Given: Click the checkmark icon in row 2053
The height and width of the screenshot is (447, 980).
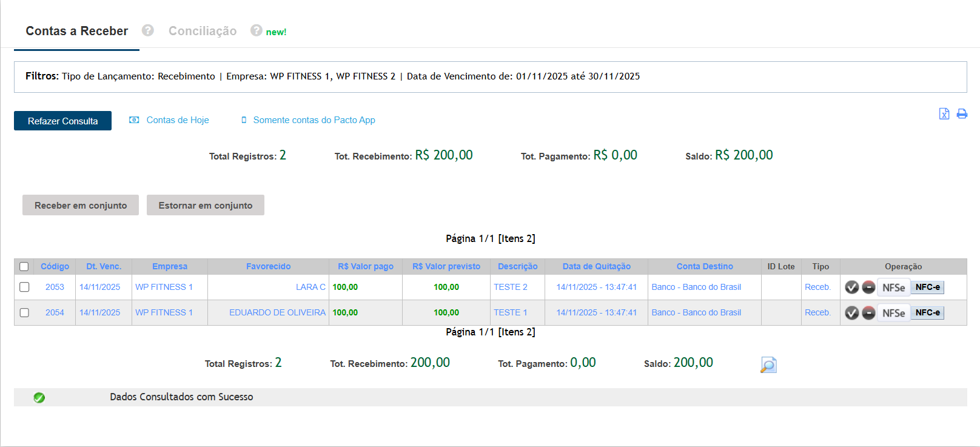Looking at the screenshot, I should (851, 287).
